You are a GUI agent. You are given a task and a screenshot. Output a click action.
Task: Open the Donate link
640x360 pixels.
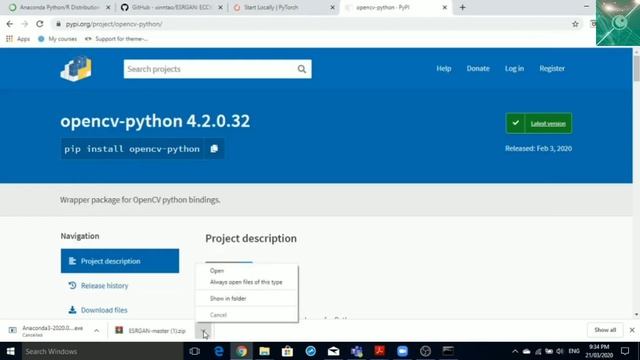click(478, 69)
